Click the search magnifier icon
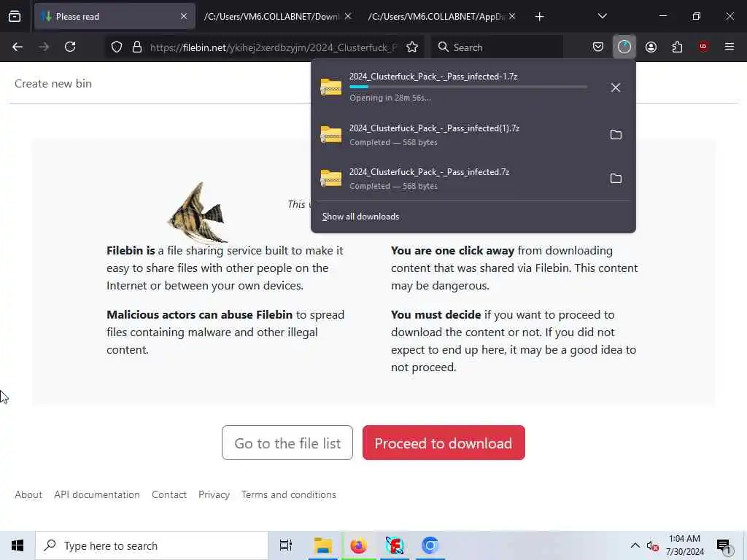747x560 pixels. click(443, 47)
